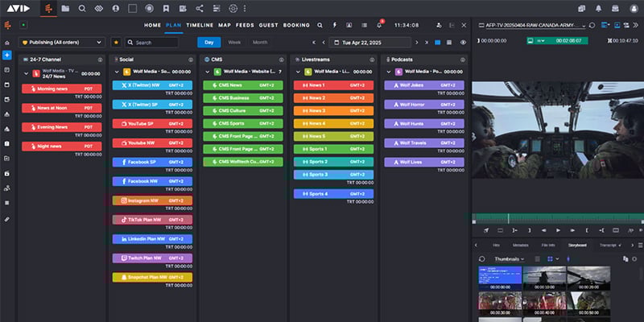644x322 pixels.
Task: Open info icon of Podcasts column
Action: click(x=463, y=60)
